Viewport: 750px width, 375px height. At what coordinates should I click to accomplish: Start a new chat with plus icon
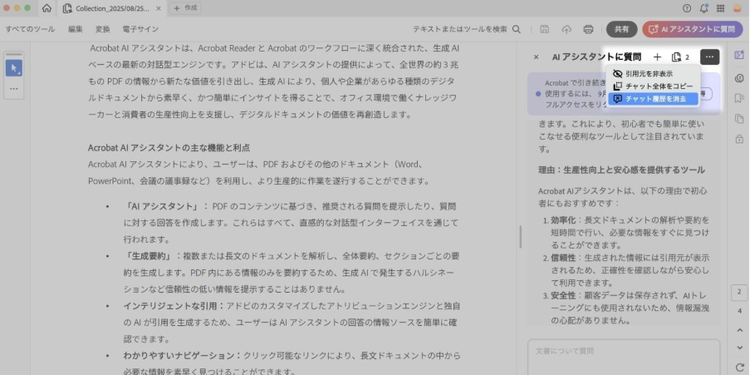(x=657, y=57)
